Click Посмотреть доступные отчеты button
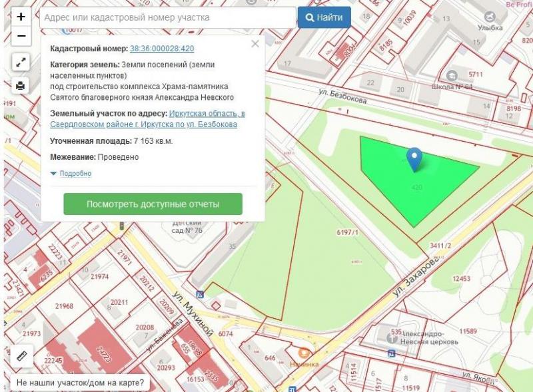This screenshot has width=533, height=392. [153, 204]
